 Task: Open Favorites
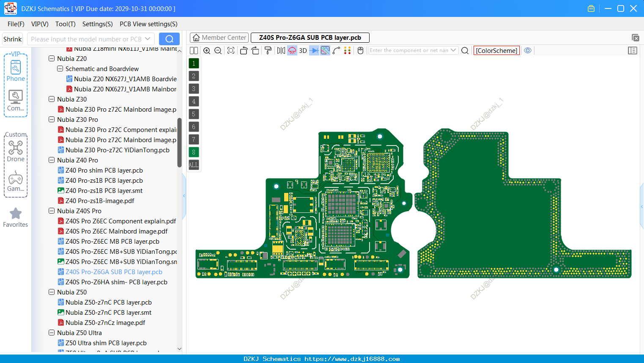16,217
